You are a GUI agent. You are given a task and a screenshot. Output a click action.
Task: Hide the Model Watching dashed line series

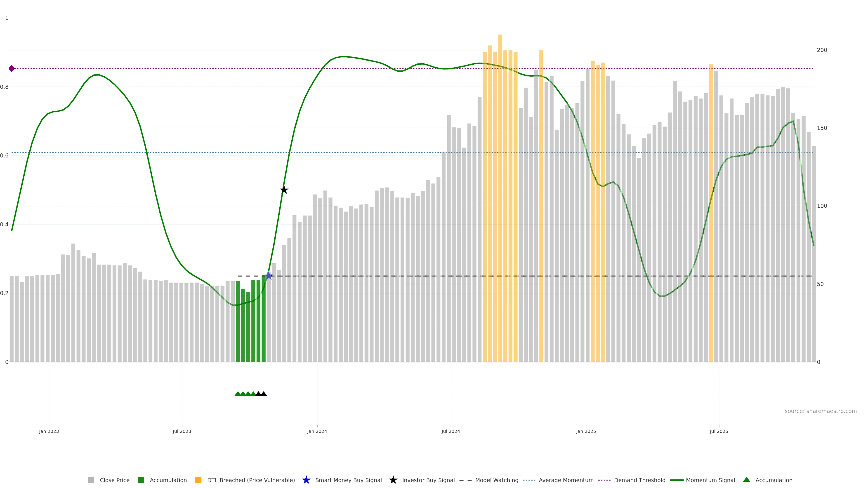click(496, 480)
